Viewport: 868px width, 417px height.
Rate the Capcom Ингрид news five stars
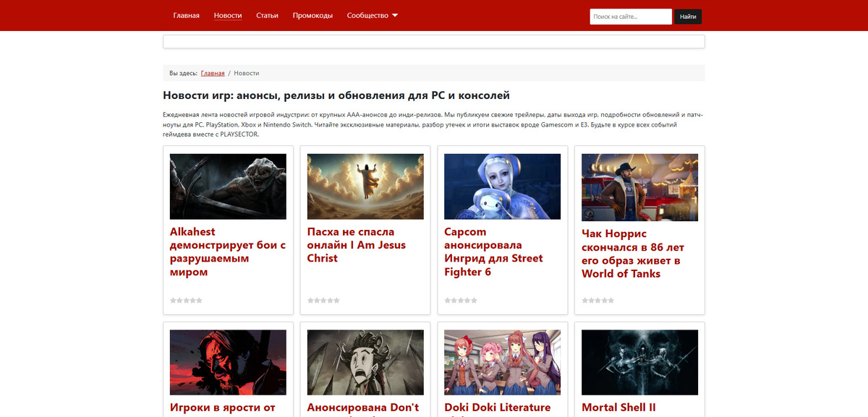(x=475, y=300)
